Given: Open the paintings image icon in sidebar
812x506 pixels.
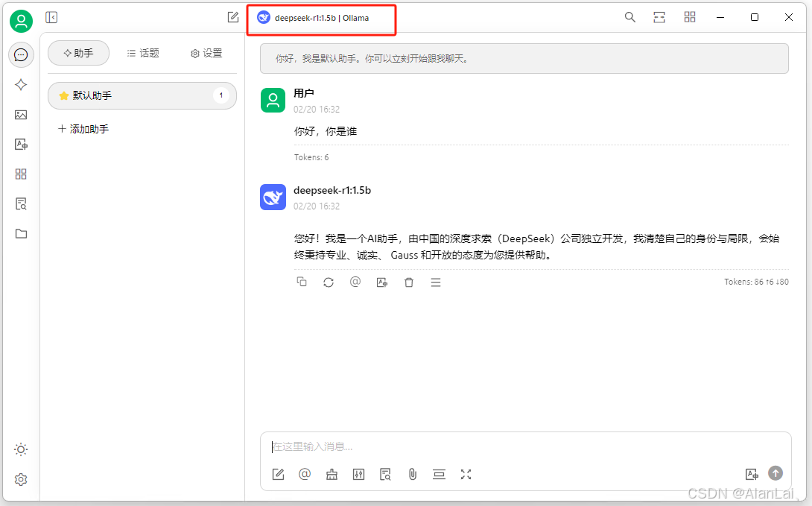Looking at the screenshot, I should point(21,115).
